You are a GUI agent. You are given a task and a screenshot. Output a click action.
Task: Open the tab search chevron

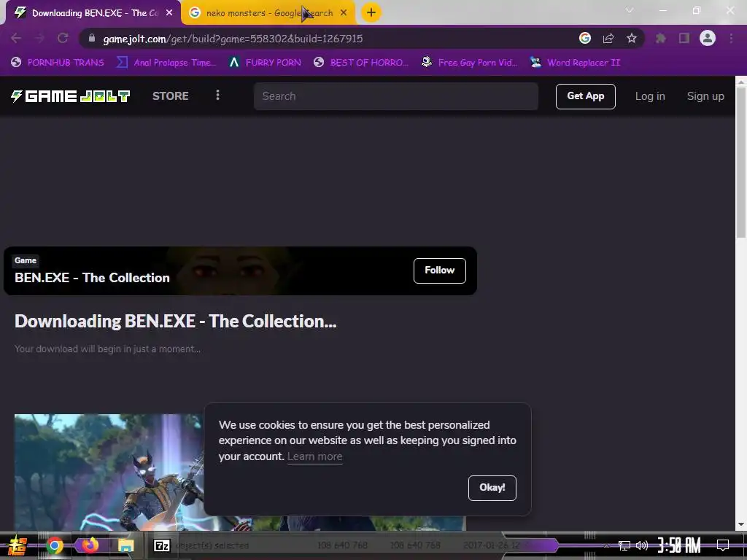(630, 10)
